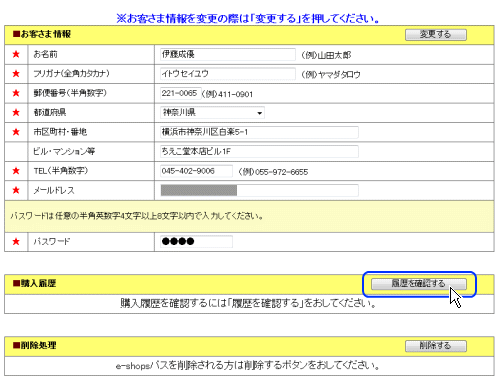Click the password length instruction text
This screenshot has height=381, width=500.
pyautogui.click(x=137, y=216)
